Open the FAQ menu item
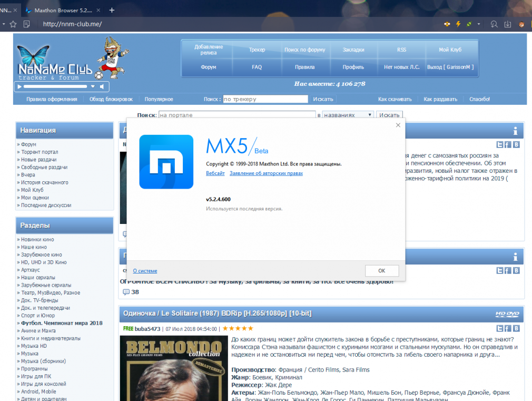This screenshot has height=401, width=532. click(x=257, y=67)
